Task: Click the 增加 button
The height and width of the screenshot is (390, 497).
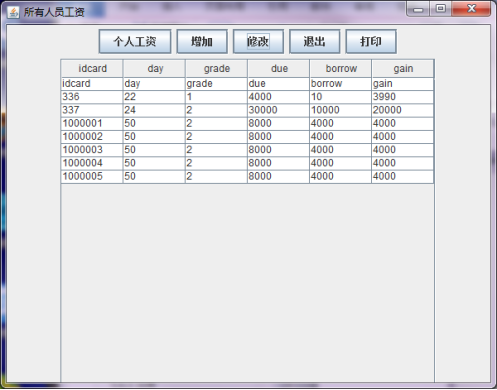Action: pos(202,41)
